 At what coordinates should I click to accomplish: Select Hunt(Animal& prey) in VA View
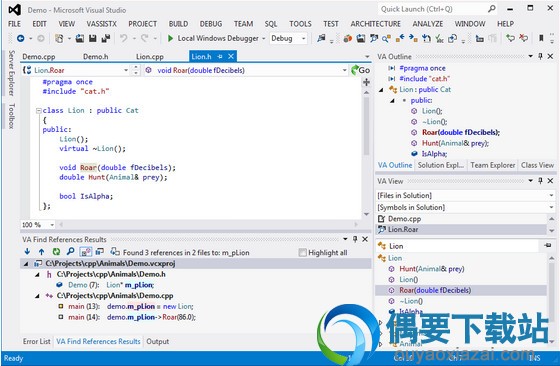coord(431,269)
